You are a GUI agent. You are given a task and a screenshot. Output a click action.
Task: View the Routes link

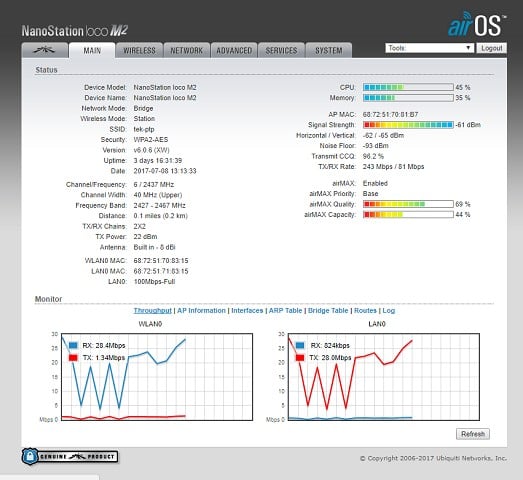click(365, 311)
